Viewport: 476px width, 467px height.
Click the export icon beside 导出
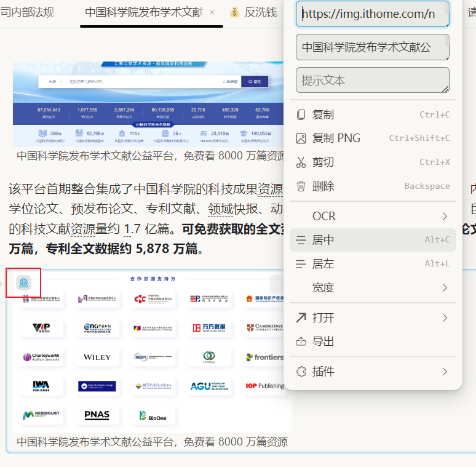[301, 341]
